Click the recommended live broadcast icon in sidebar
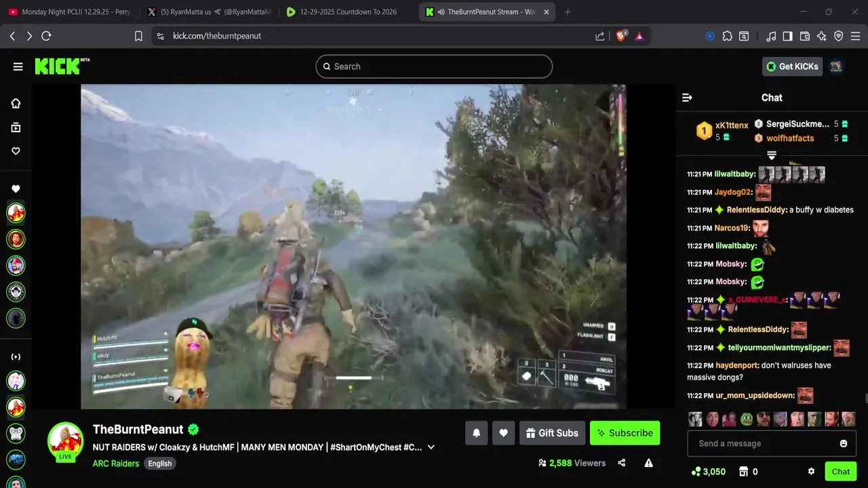The height and width of the screenshot is (488, 868). point(16,357)
